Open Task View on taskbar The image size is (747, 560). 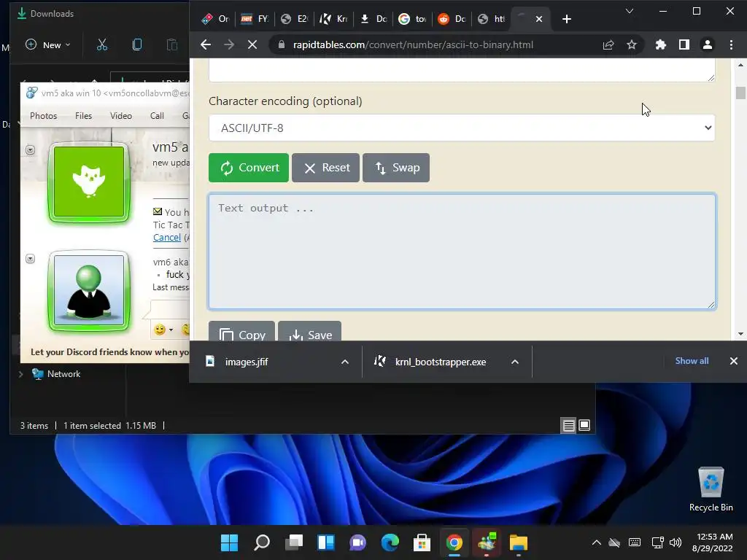294,542
